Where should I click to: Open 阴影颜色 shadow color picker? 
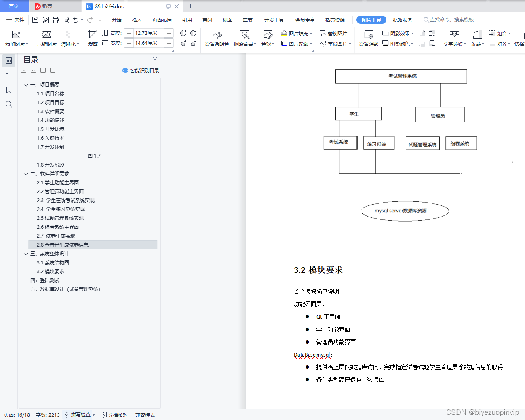[398, 44]
